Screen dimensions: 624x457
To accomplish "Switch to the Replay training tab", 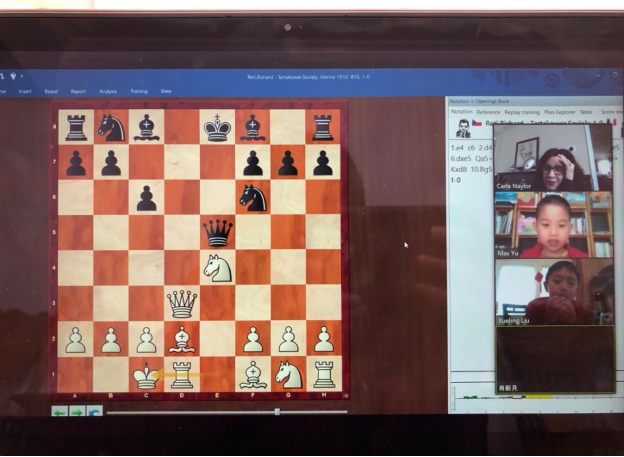I will [x=522, y=112].
